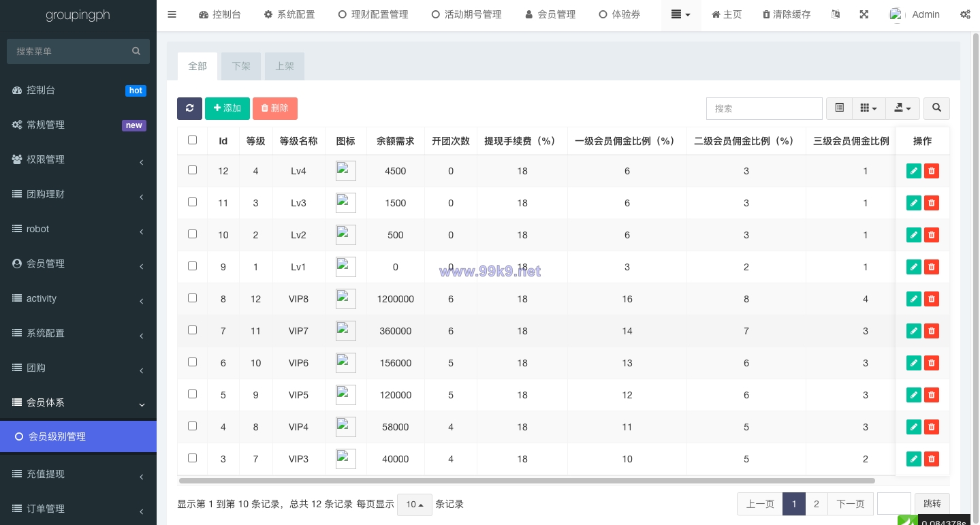This screenshot has height=525, width=980.
Task: Expand robot sidebar menu
Action: [78, 229]
